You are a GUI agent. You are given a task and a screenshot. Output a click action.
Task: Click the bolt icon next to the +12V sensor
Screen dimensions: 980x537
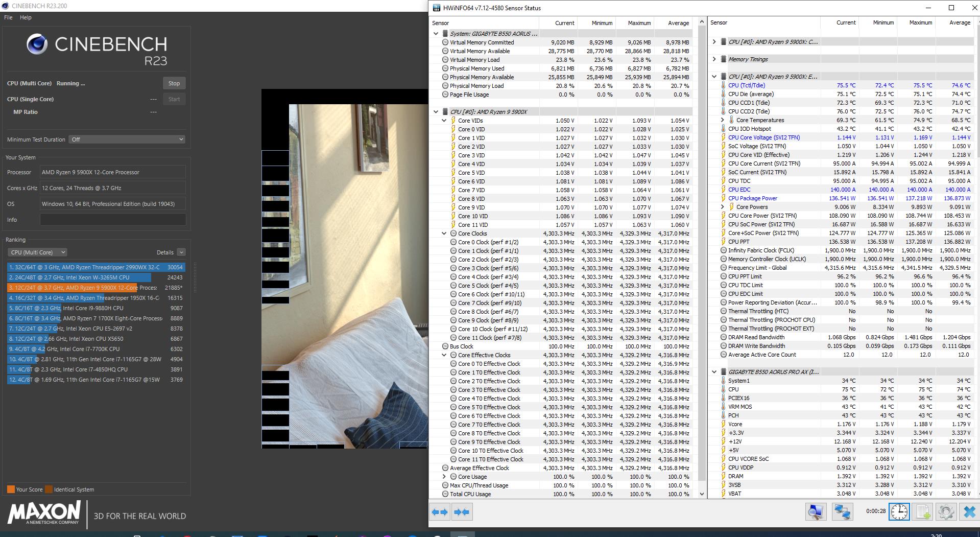click(x=723, y=441)
